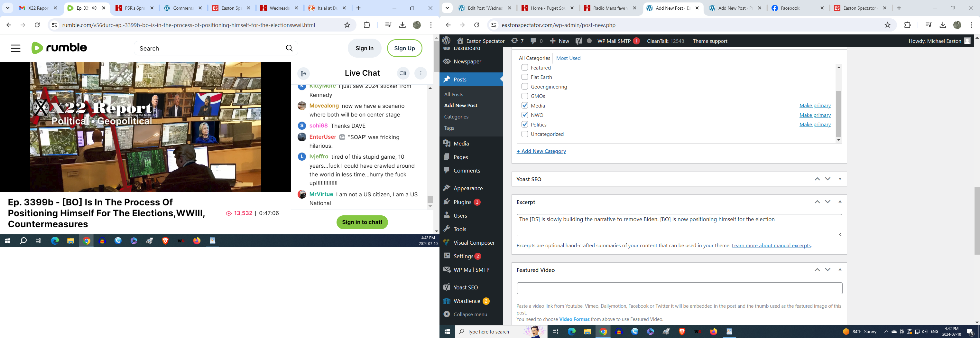The image size is (980, 338).
Task: Open the Plugins menu in sidebar
Action: [x=462, y=202]
